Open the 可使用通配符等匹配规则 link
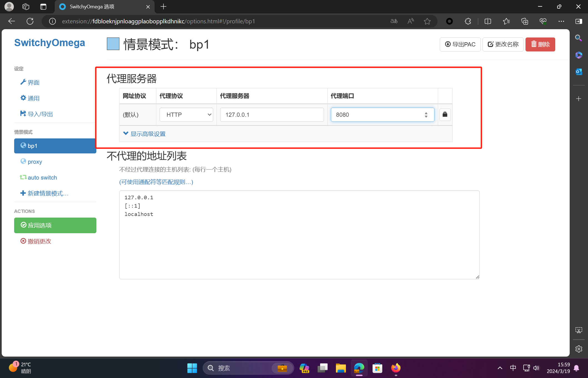The height and width of the screenshot is (378, 588). (156, 182)
